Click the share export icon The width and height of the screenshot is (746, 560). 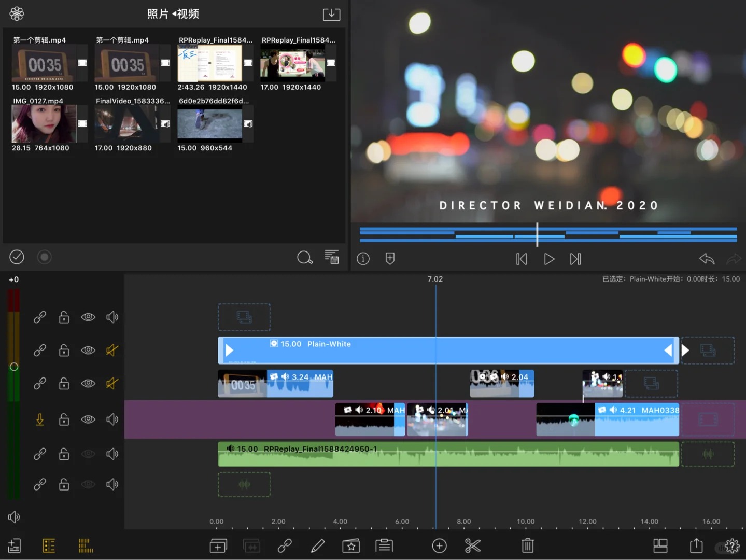pyautogui.click(x=696, y=545)
